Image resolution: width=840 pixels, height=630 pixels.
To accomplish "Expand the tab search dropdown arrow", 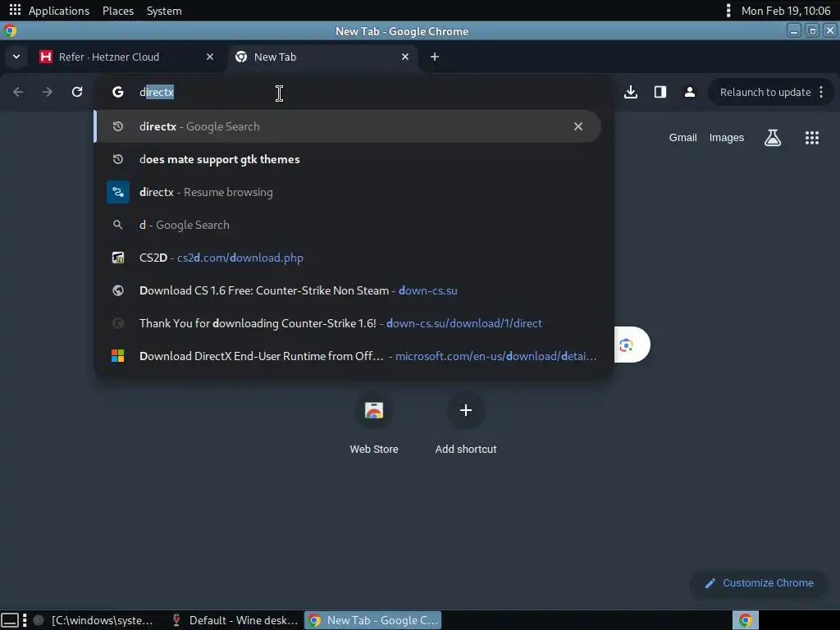I will click(16, 57).
